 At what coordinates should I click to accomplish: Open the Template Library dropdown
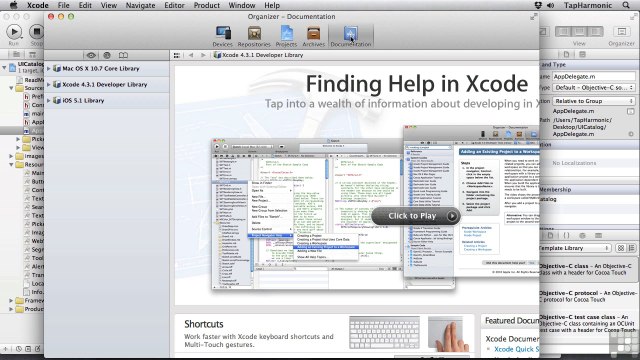point(575,248)
